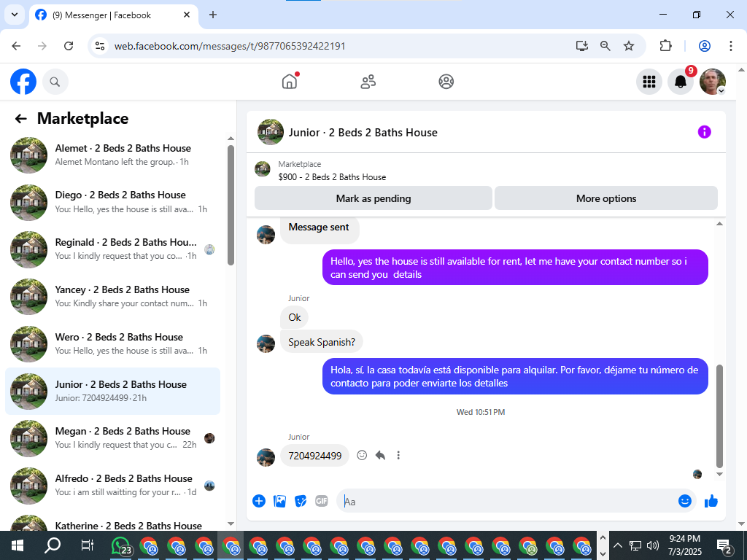The height and width of the screenshot is (560, 747).
Task: Open the Windows action center notifications
Action: tap(724, 547)
